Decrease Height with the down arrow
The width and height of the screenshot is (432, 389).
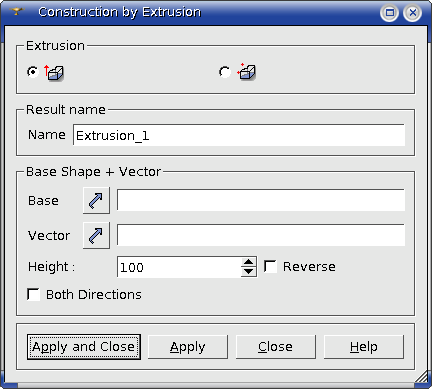(x=248, y=272)
